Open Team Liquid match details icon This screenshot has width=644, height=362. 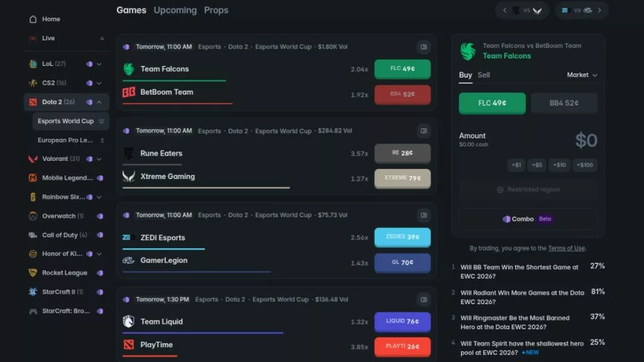423,300
